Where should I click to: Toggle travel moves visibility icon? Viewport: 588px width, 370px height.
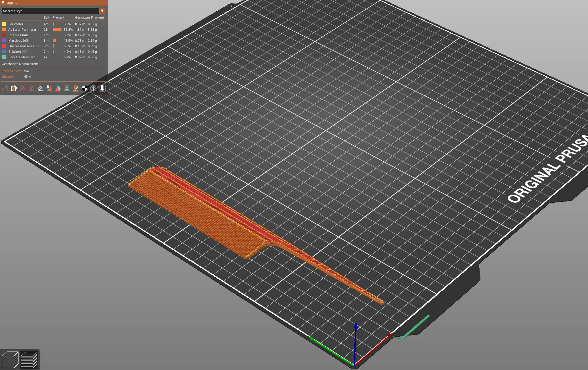click(x=5, y=88)
